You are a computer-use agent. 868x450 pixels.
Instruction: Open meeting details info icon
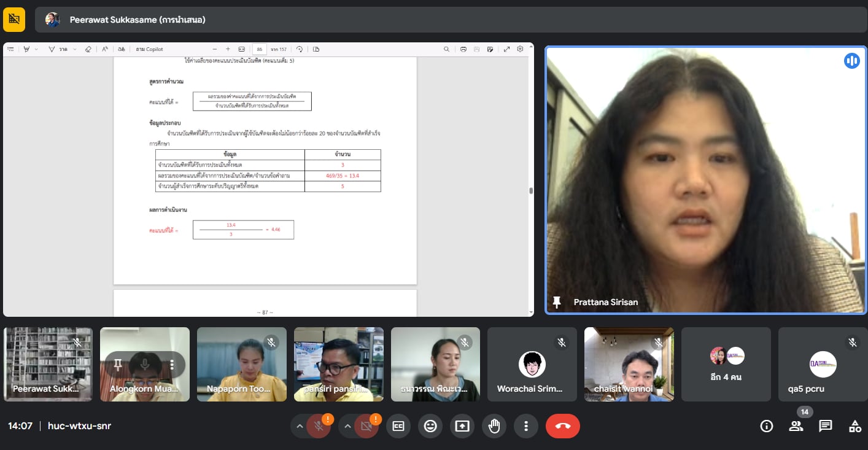tap(766, 426)
